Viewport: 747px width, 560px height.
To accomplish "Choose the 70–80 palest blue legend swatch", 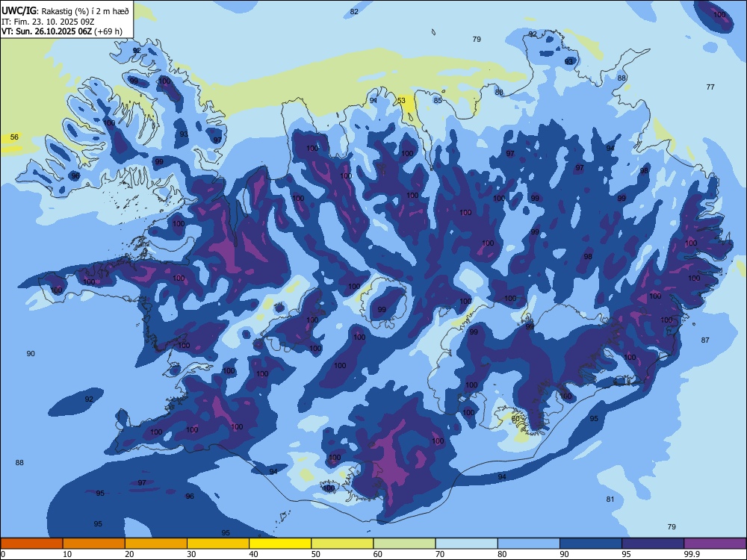I will (x=466, y=544).
